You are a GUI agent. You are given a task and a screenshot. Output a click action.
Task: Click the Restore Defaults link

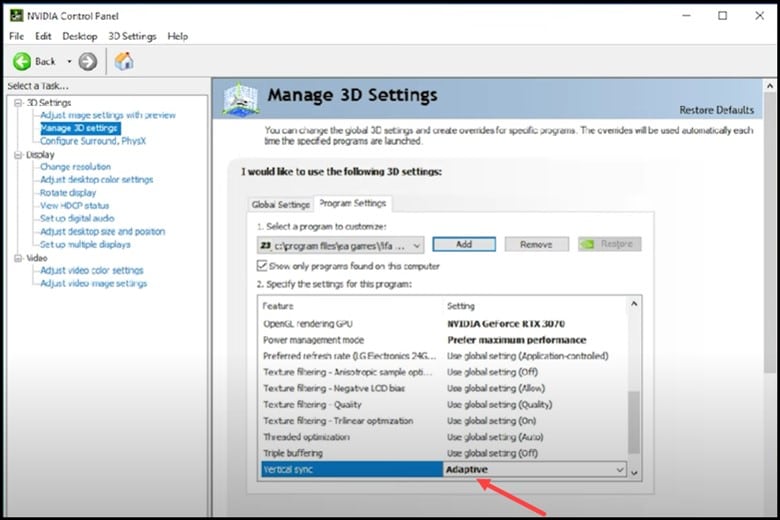716,110
